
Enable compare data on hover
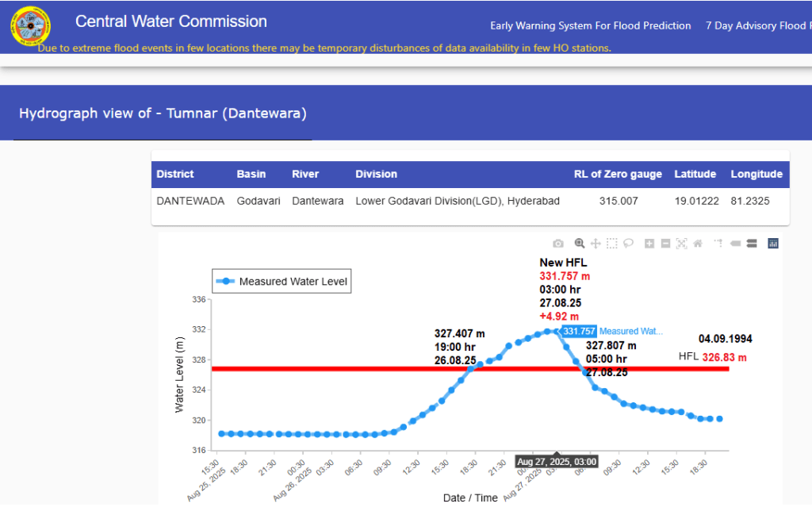coord(751,244)
